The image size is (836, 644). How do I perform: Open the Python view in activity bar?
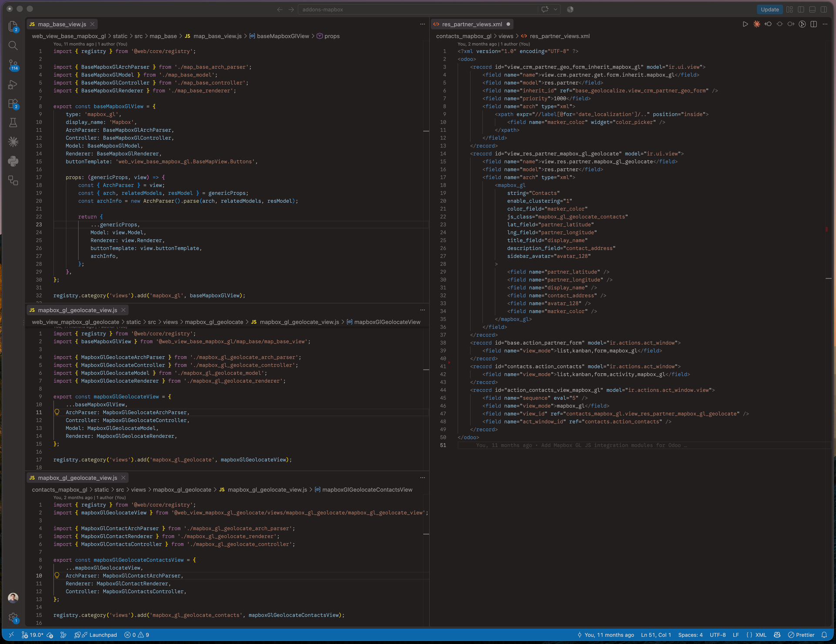pyautogui.click(x=13, y=161)
